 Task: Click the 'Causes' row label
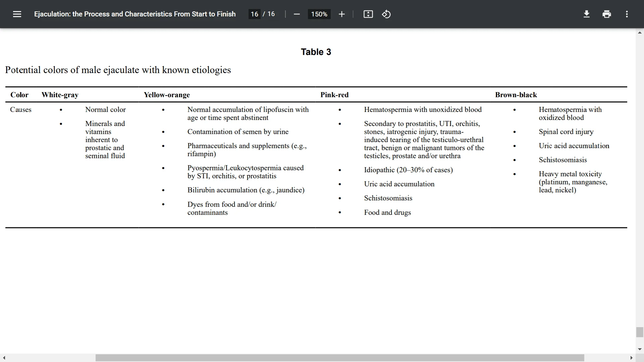click(x=21, y=110)
